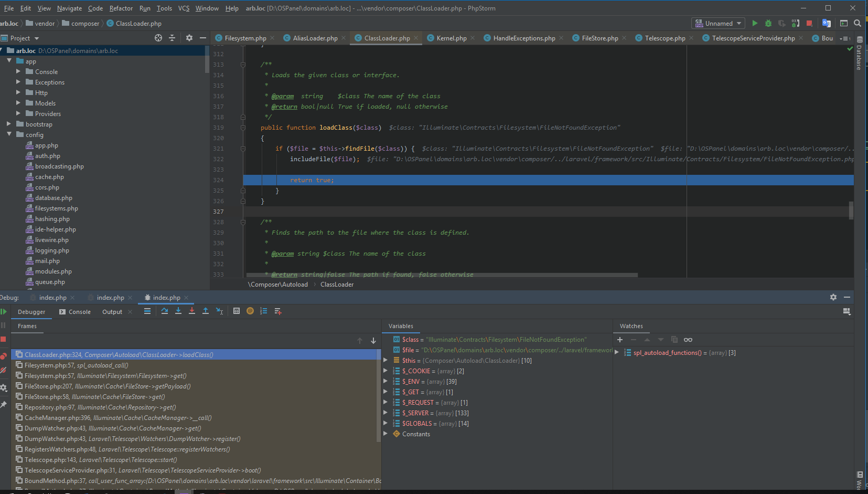Click Step Over in debugger toolbar
868x494 pixels.
(x=165, y=311)
